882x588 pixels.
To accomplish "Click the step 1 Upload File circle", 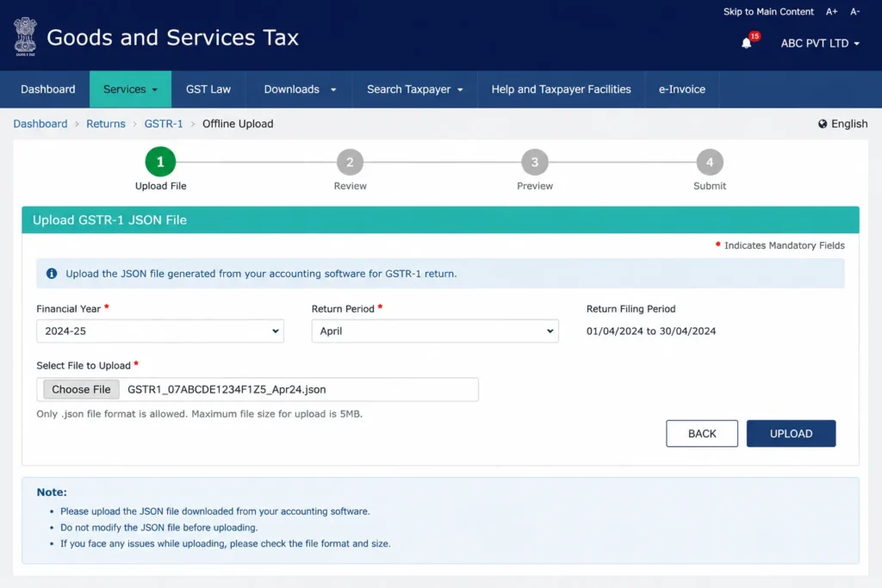I will (x=160, y=162).
